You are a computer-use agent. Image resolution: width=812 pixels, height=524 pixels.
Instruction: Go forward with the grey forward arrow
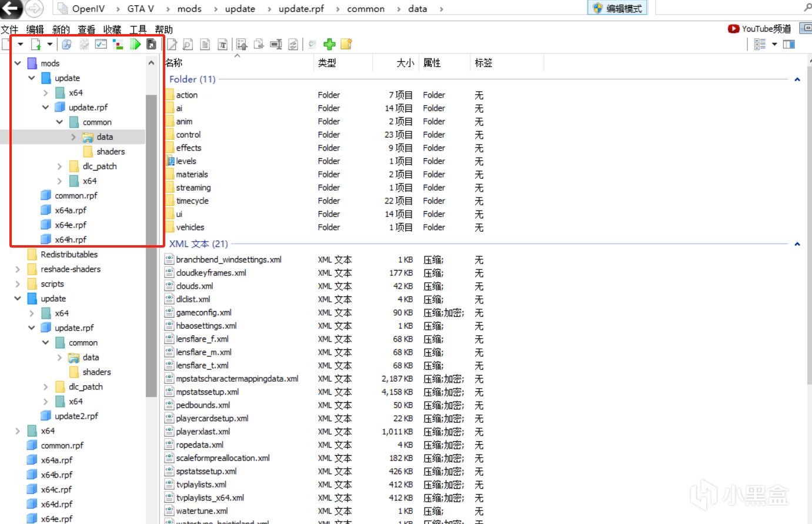[35, 8]
